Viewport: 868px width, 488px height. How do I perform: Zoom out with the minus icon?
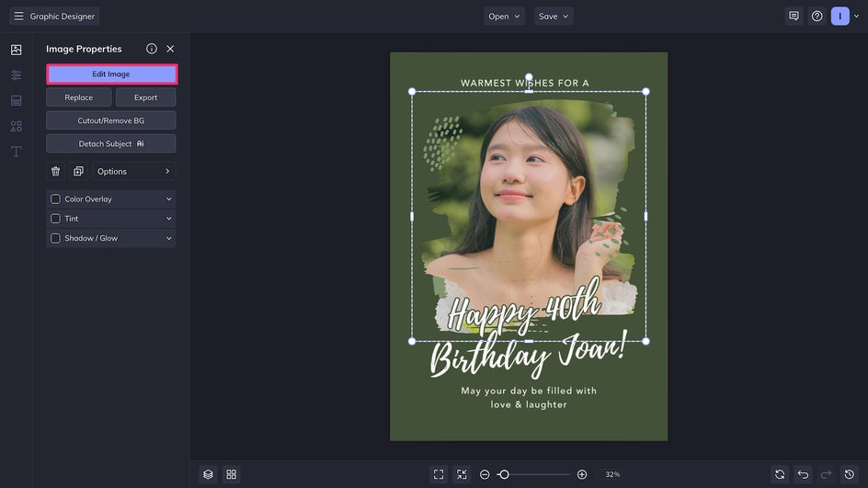(485, 474)
